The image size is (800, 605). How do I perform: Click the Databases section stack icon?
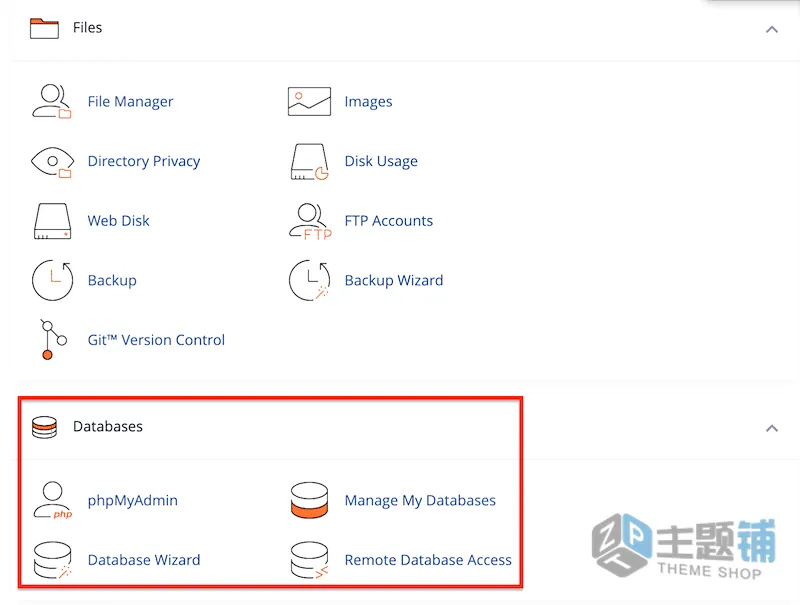[44, 427]
